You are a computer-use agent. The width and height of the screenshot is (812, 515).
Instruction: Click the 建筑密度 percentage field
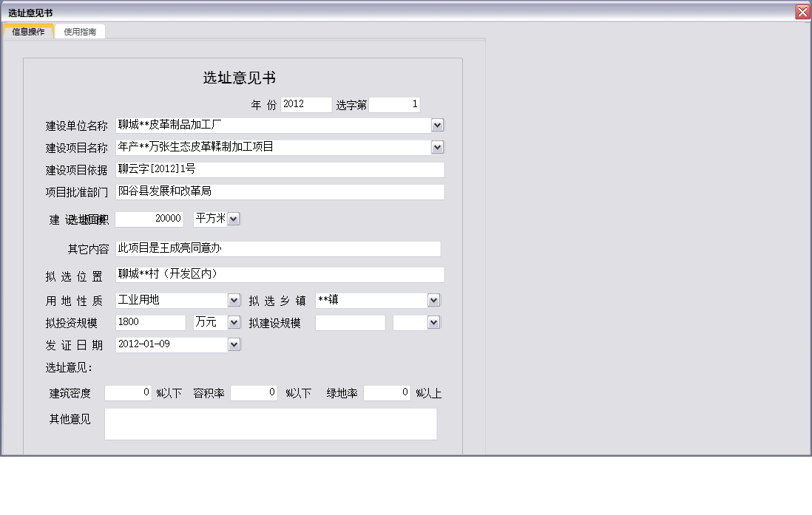coord(127,392)
